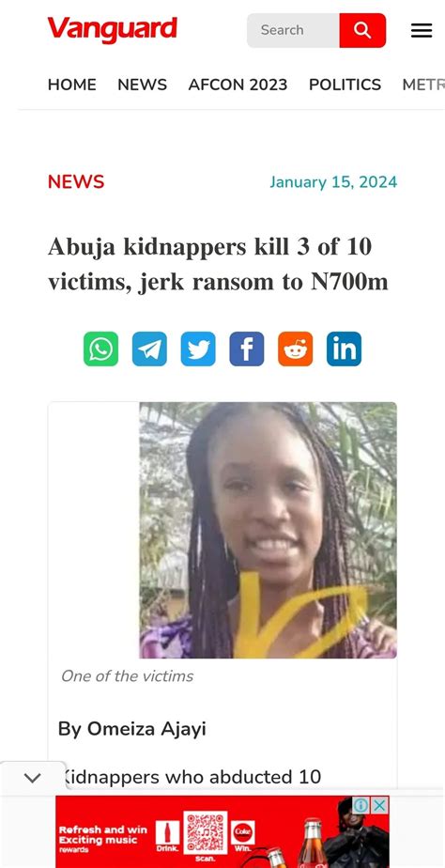The image size is (445, 868).
Task: Go to HOME menu item
Action: (x=72, y=85)
